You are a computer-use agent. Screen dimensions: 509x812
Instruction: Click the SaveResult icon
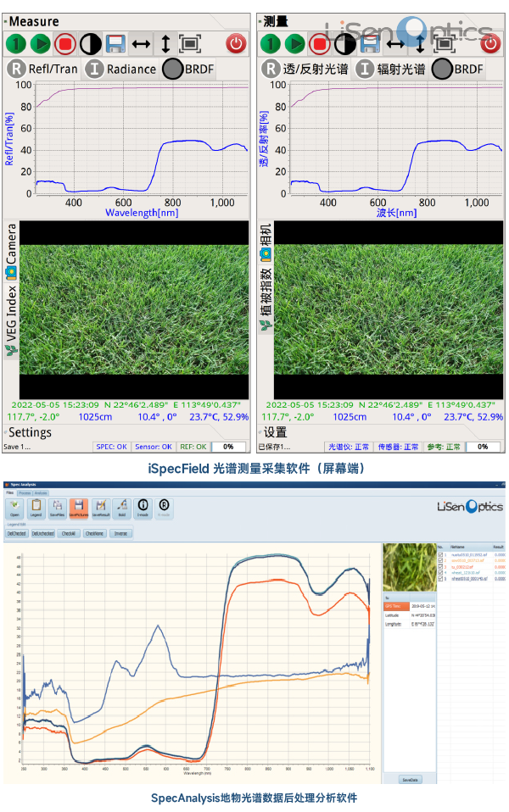tap(101, 508)
